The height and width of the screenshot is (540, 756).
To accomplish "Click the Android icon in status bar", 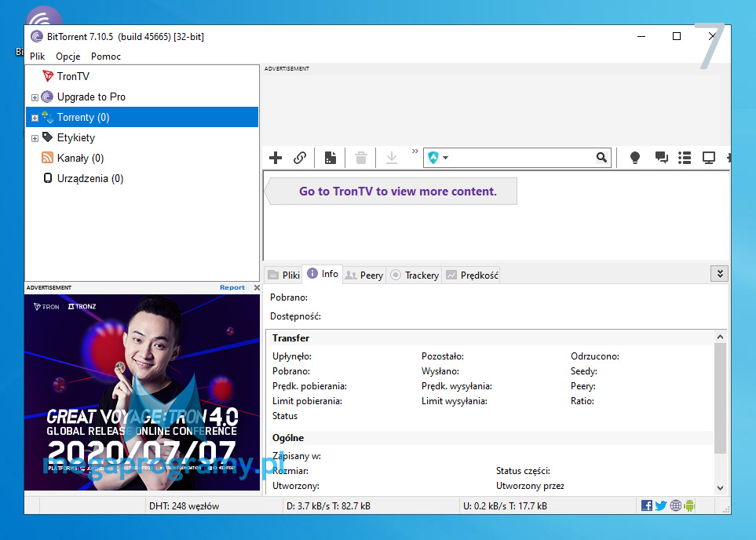I will pyautogui.click(x=689, y=505).
